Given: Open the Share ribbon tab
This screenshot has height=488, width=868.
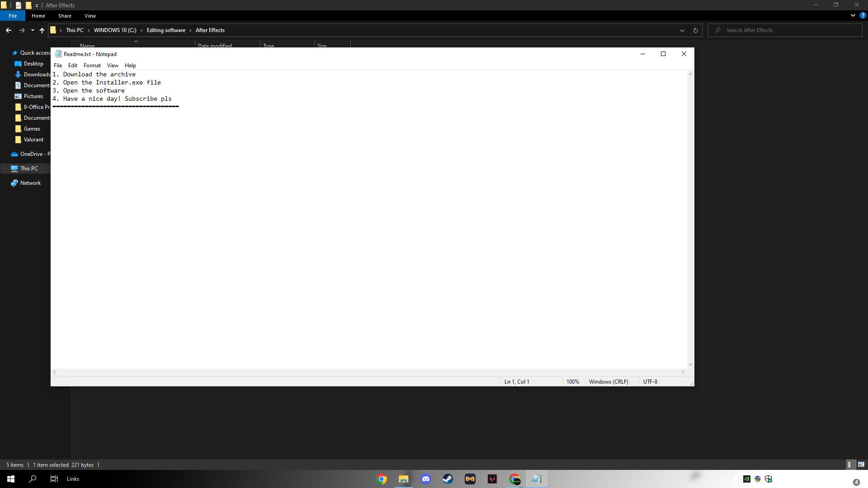Looking at the screenshot, I should click(65, 16).
